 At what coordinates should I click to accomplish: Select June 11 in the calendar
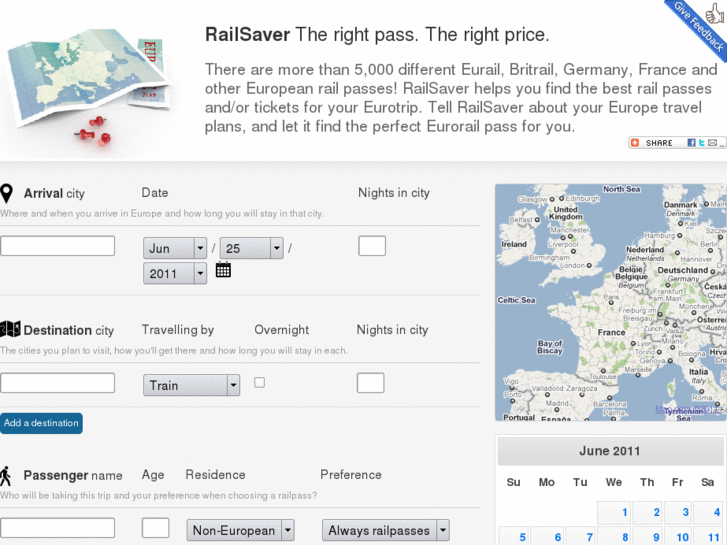coord(709,536)
